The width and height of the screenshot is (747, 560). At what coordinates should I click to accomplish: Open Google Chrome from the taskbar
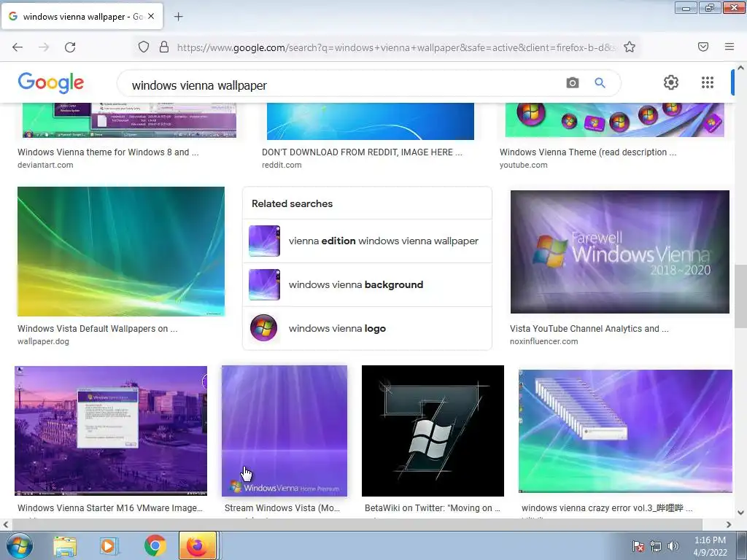[155, 545]
